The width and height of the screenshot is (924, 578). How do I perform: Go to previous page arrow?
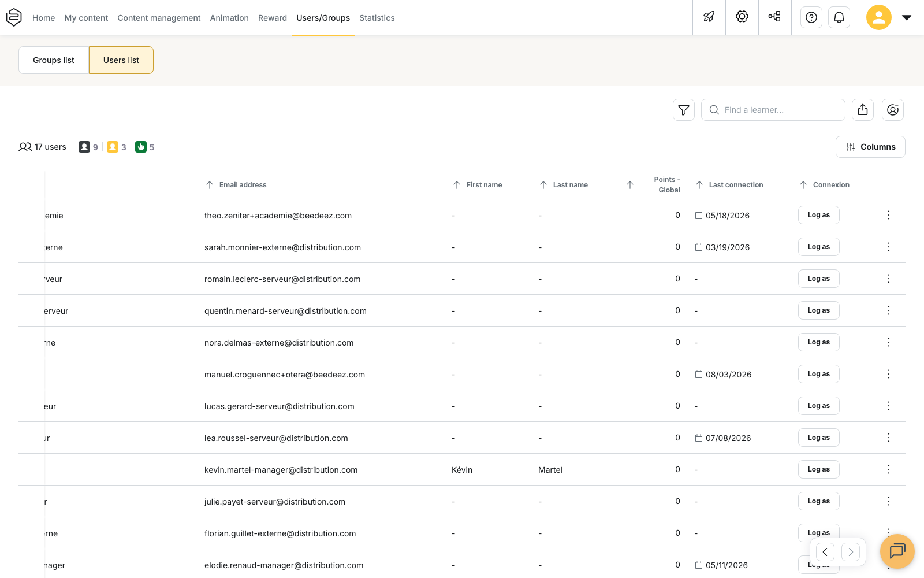[x=825, y=552]
